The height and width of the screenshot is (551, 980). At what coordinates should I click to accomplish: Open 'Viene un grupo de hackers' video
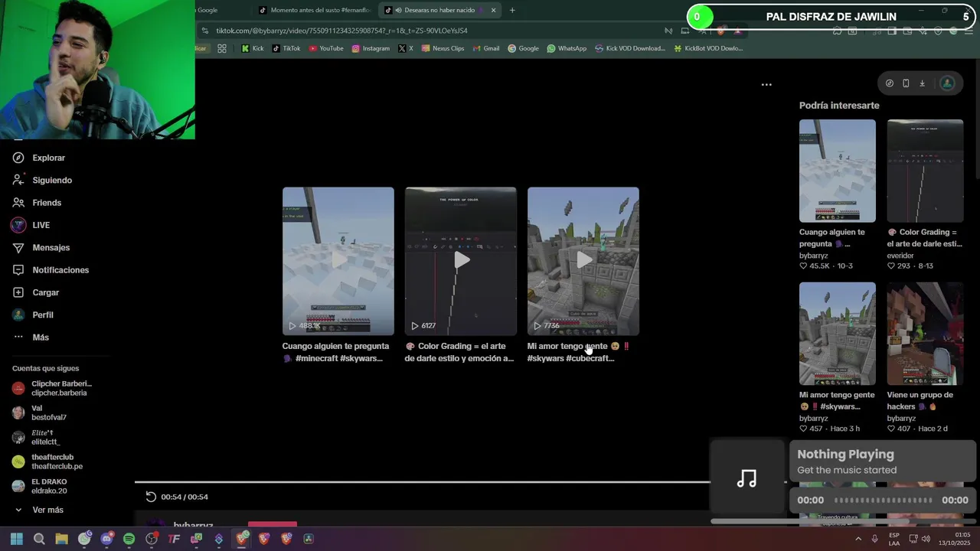coord(925,334)
